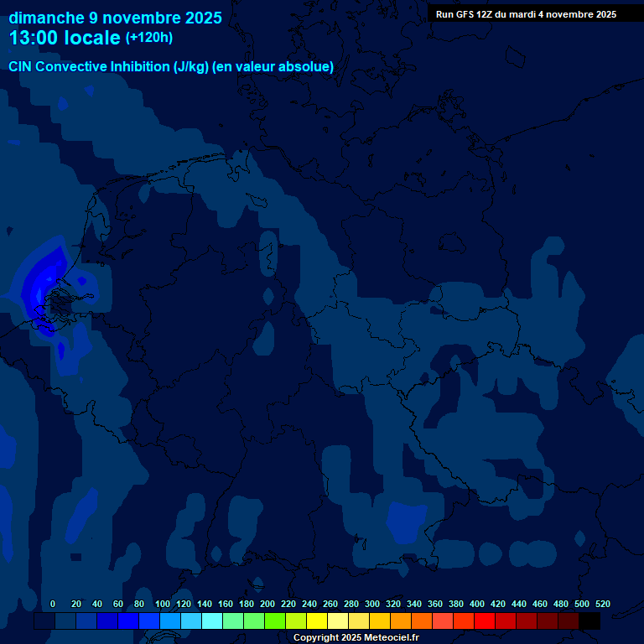Click the legend value '460'
Image resolution: width=644 pixels, height=644 pixels.
(x=540, y=604)
